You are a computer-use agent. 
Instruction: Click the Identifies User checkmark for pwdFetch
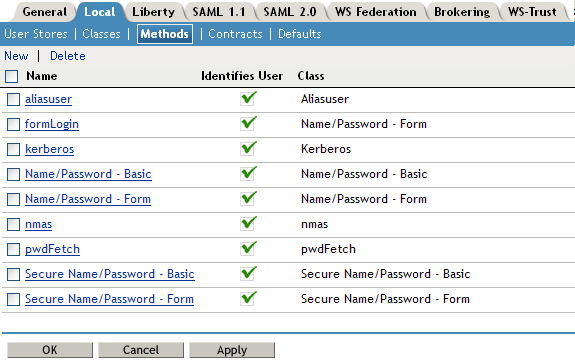click(249, 248)
